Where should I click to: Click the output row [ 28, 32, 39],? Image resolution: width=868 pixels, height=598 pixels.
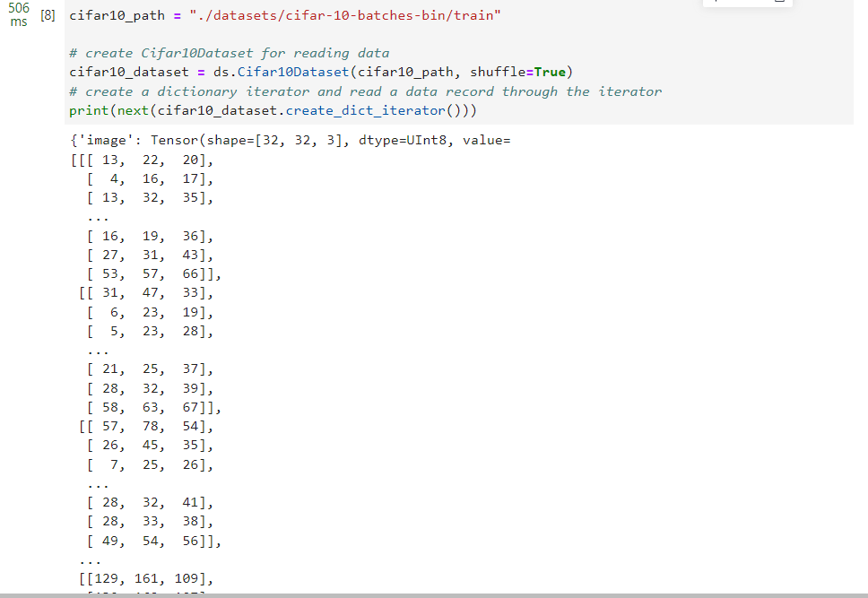point(150,389)
